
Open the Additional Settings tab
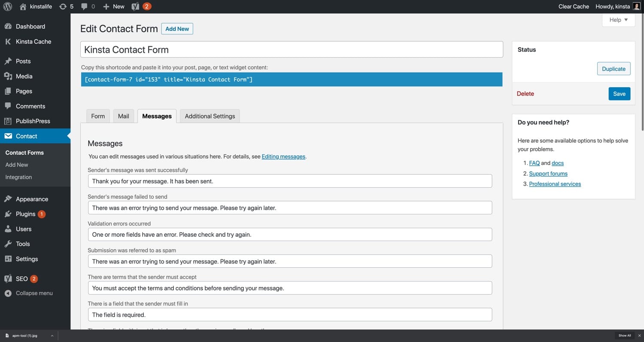tap(210, 116)
